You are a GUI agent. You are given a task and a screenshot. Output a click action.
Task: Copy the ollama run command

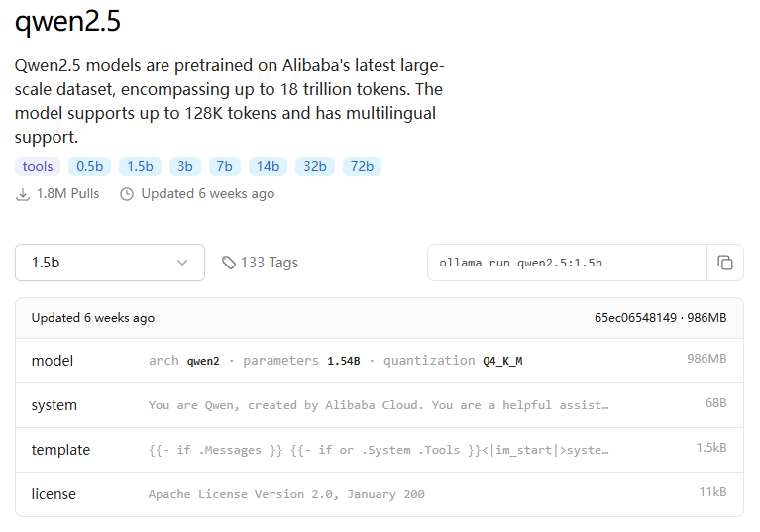pyautogui.click(x=725, y=263)
